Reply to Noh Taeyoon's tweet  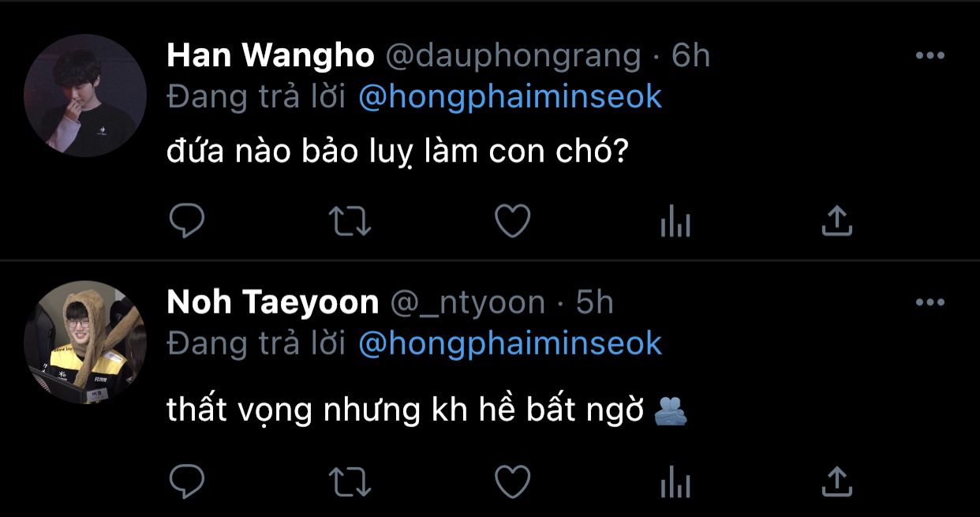(x=187, y=481)
